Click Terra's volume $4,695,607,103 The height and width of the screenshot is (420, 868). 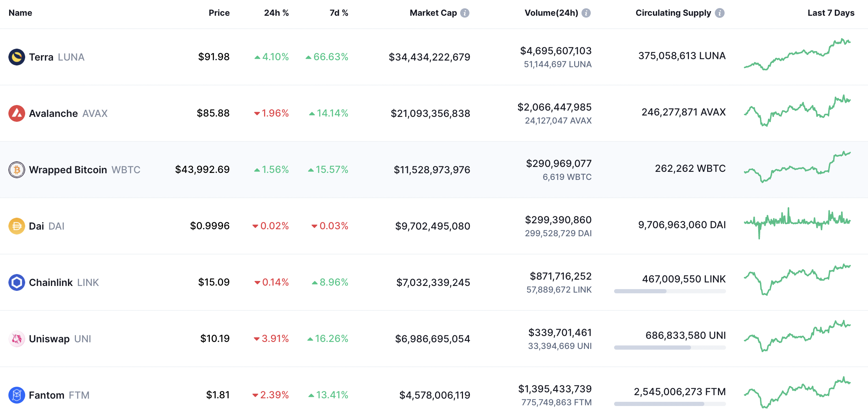(556, 51)
